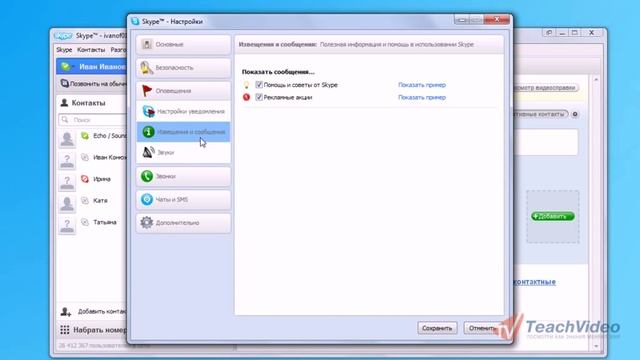640x360 pixels.
Task: Click the Катя avatar thumbnail
Action: pyautogui.click(x=67, y=203)
